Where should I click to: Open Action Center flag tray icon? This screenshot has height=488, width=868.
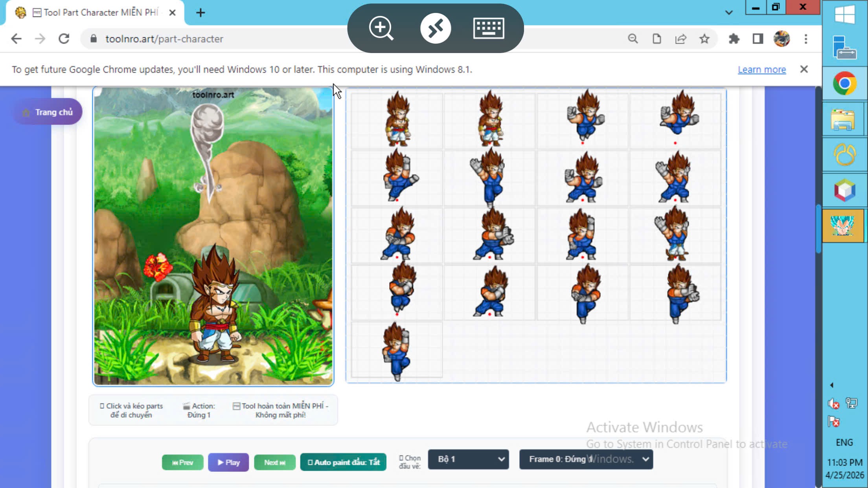click(833, 422)
